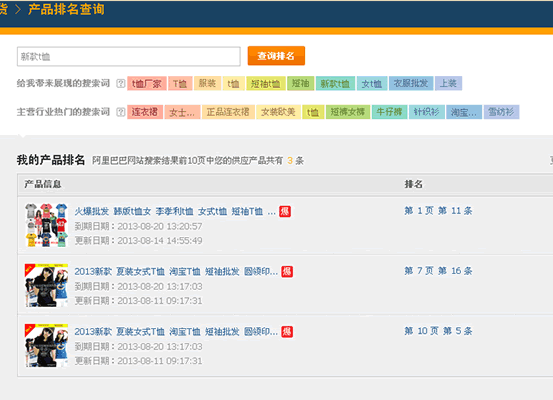Open the third product's thumbnail image
The image size is (553, 400).
46,345
